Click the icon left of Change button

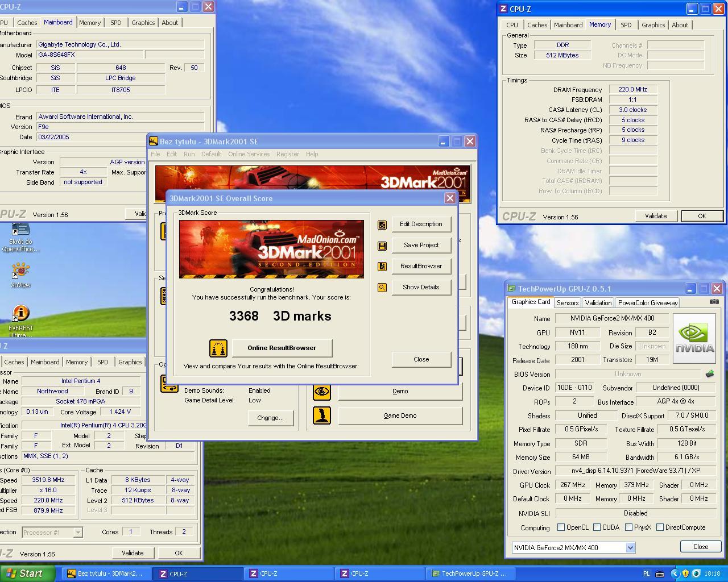point(169,384)
